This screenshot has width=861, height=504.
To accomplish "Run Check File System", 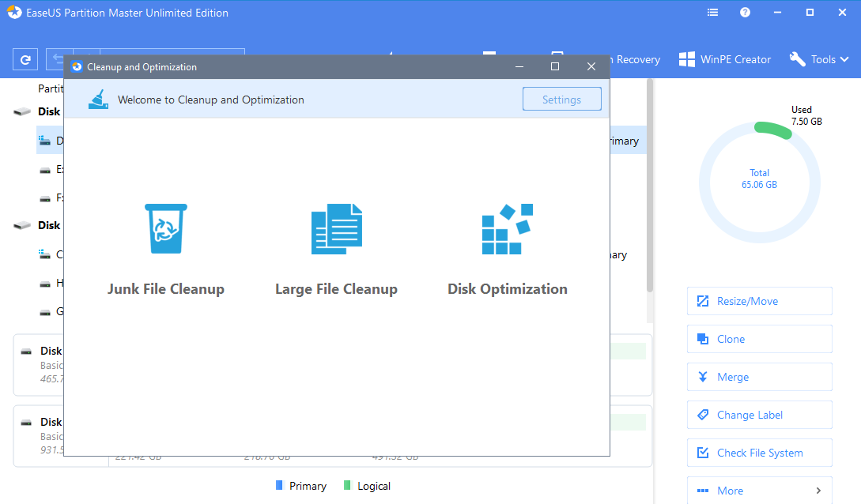I will (759, 453).
